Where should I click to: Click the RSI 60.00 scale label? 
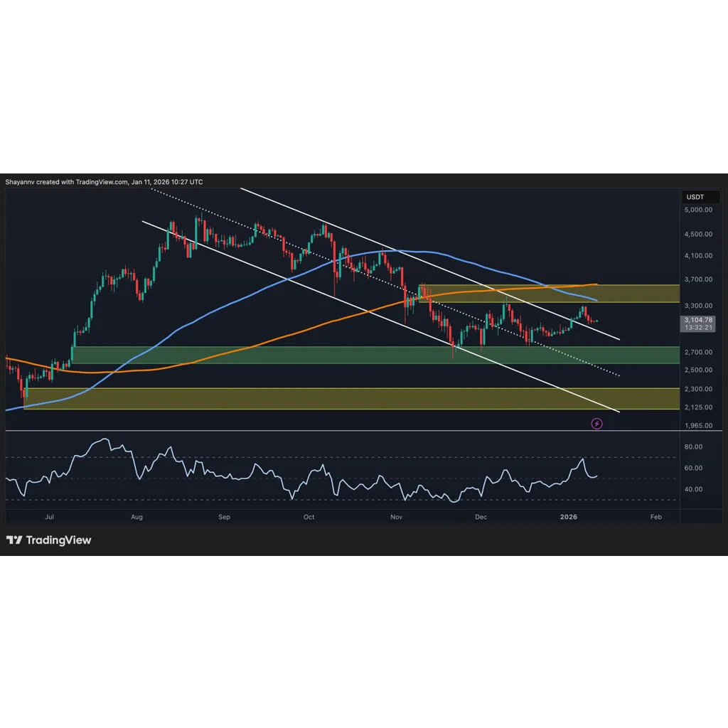point(693,468)
